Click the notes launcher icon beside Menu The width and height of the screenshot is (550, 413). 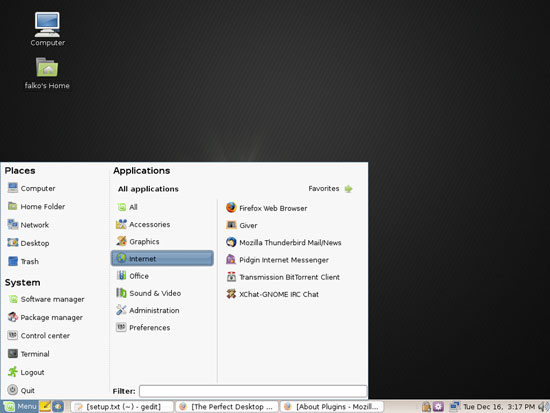pos(45,406)
